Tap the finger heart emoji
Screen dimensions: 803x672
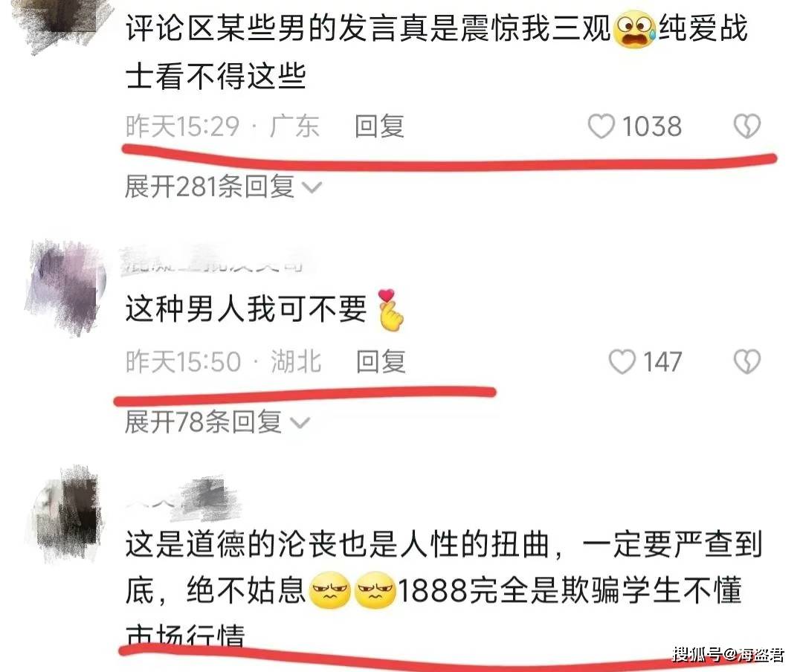tap(390, 310)
